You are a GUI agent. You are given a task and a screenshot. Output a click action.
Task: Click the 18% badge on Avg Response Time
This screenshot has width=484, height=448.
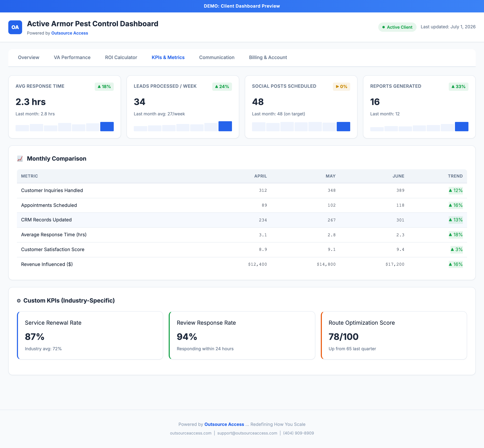[x=104, y=87]
